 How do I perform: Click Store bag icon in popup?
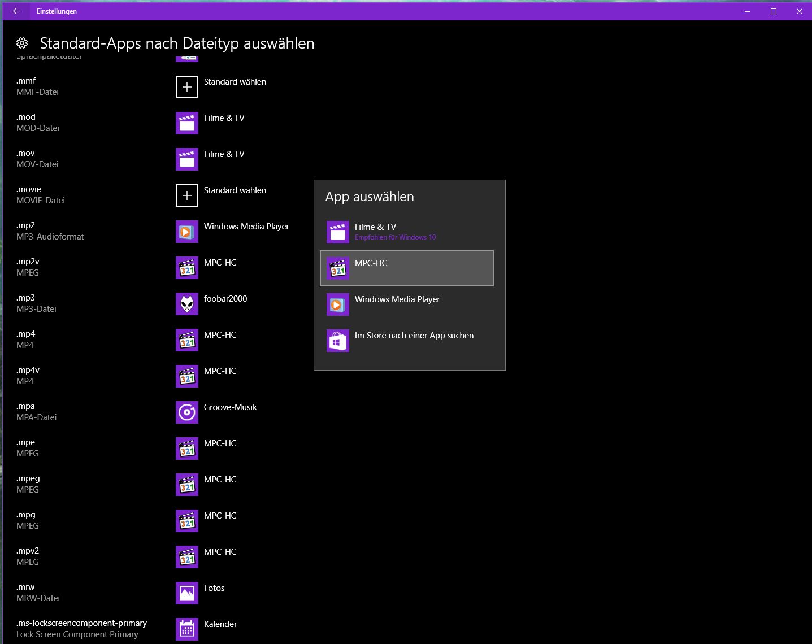(338, 341)
